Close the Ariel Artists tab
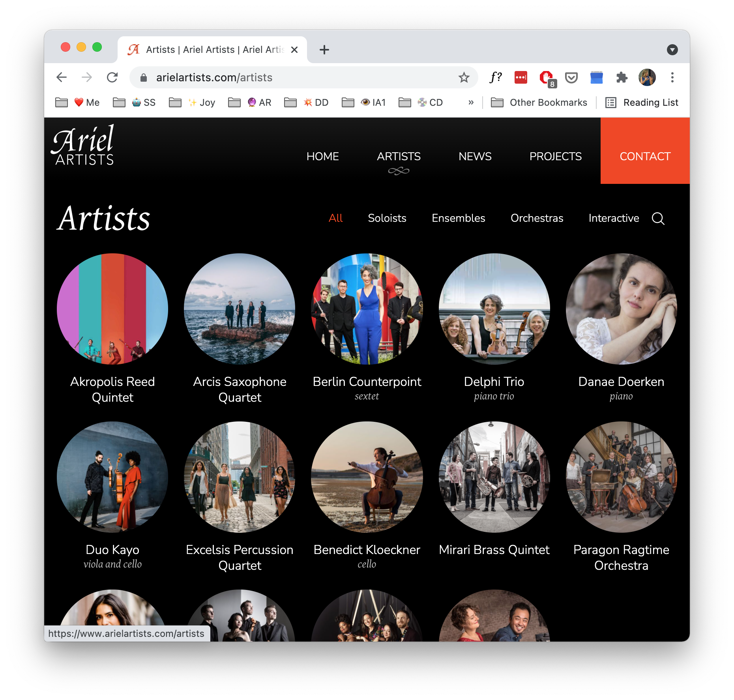This screenshot has height=700, width=734. 294,50
